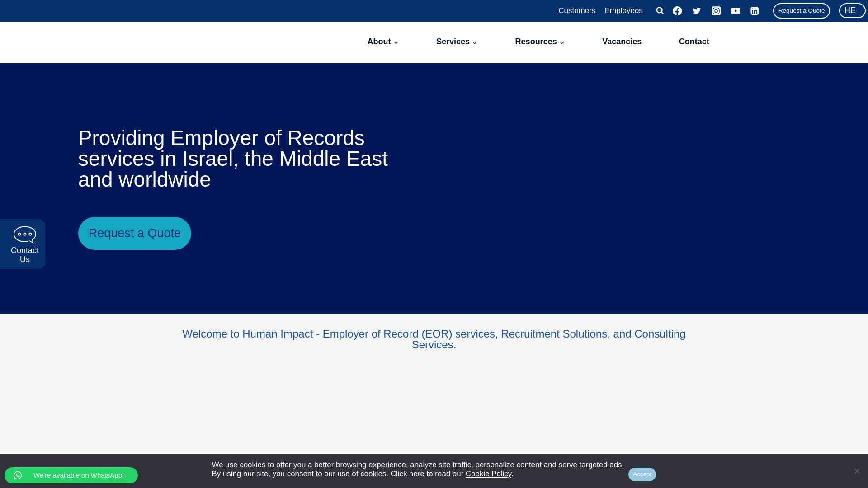Expand the About dropdown menu
This screenshot has height=488, width=868.
click(383, 42)
